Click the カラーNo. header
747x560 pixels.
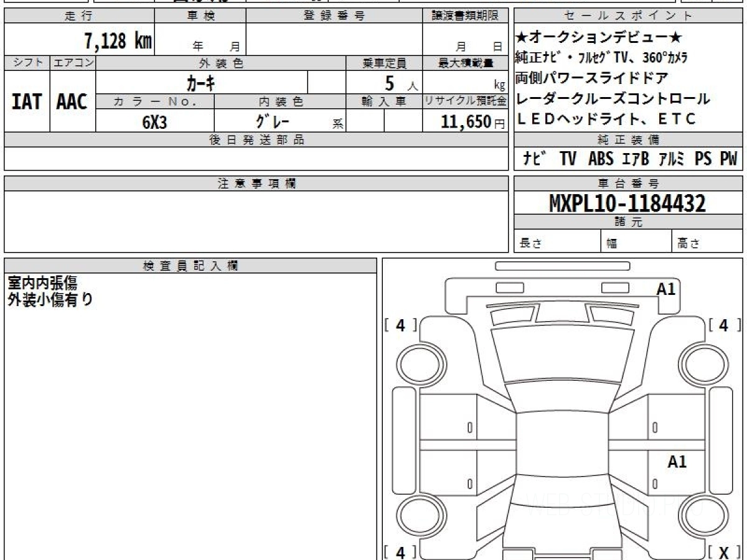[156, 101]
